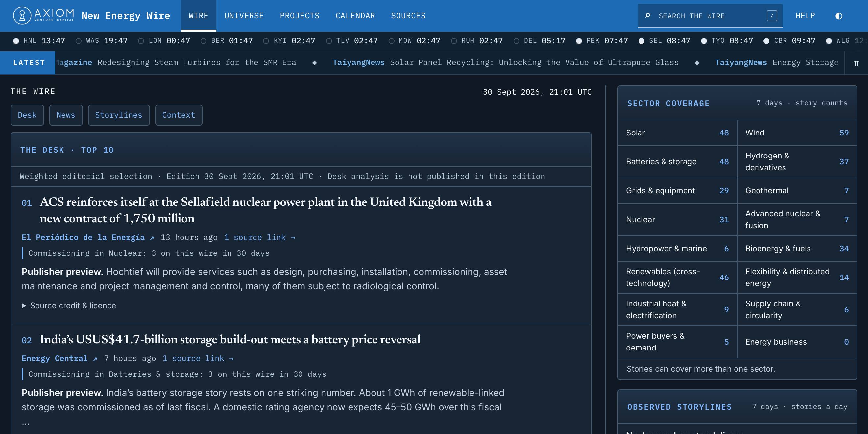This screenshot has height=434, width=868.
Task: Open Hydropower & marine sector cell
Action: point(677,249)
